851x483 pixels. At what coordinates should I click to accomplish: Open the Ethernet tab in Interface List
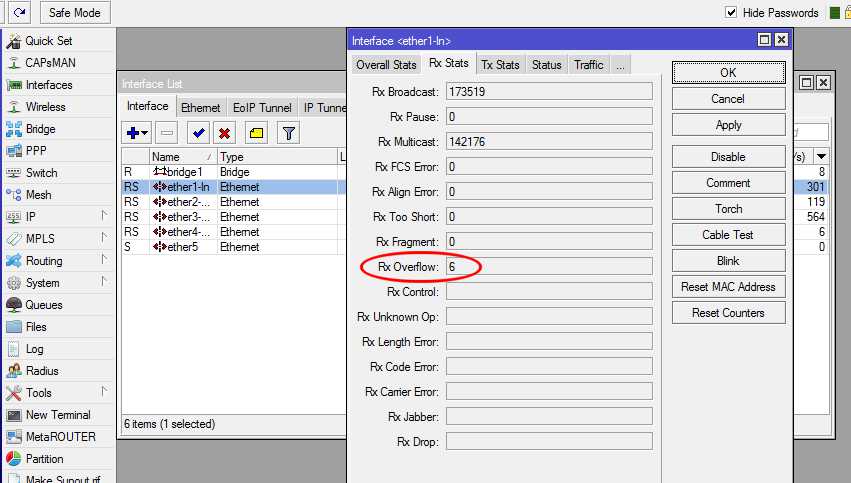[x=200, y=107]
